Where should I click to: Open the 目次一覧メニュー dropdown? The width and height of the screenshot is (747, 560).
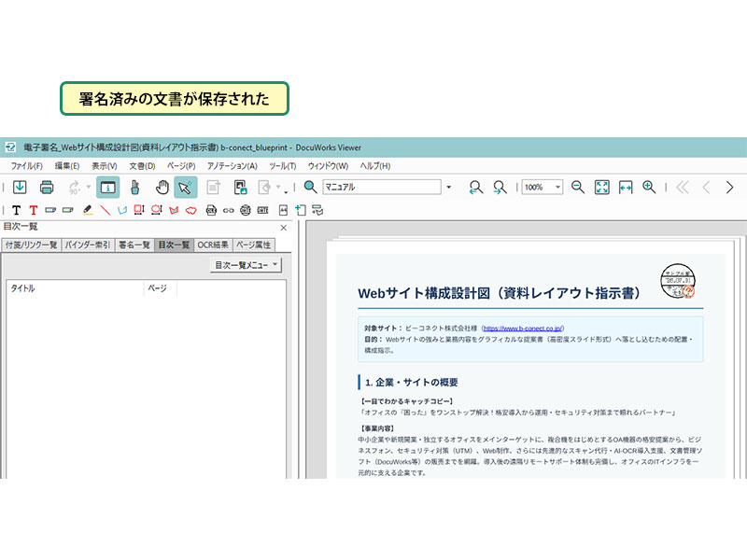click(x=246, y=265)
